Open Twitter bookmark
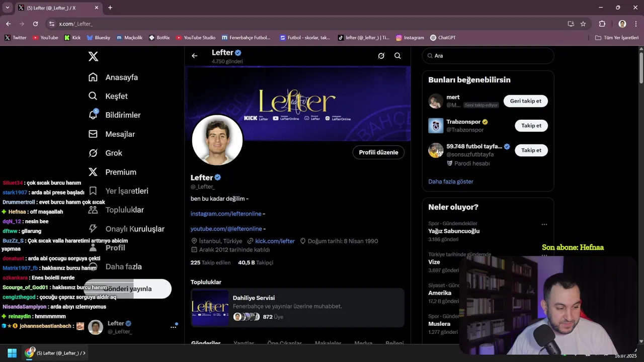This screenshot has height=362, width=644. pos(16,38)
